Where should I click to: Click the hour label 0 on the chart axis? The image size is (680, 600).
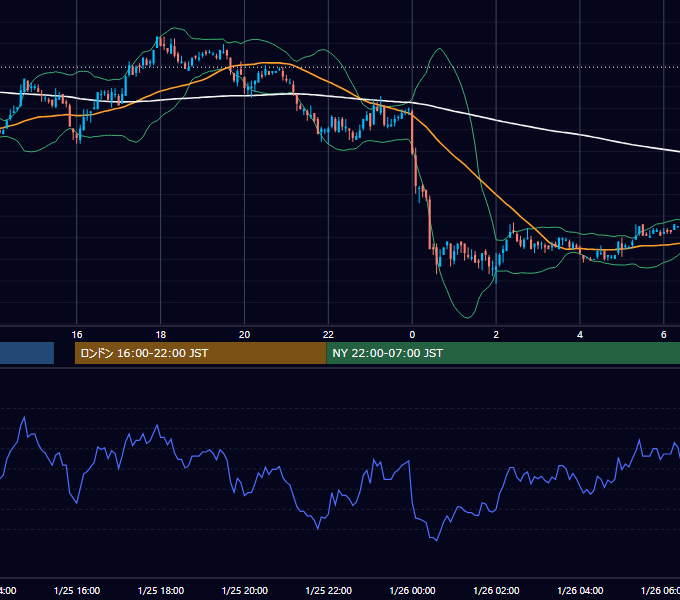412,335
